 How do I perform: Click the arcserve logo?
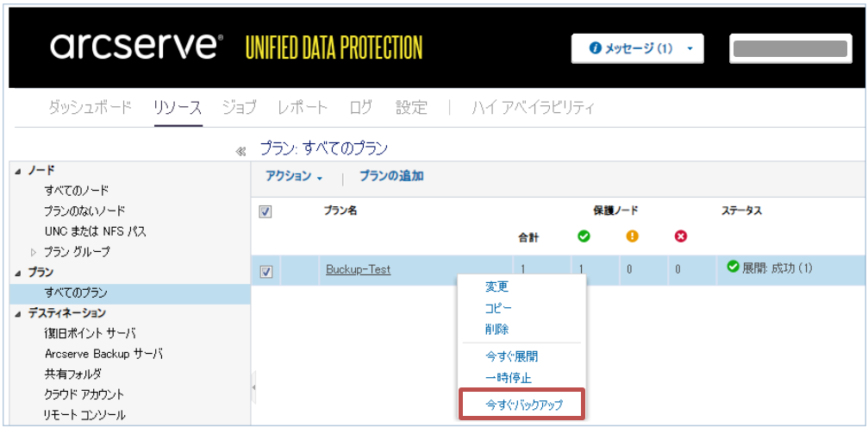tap(137, 47)
